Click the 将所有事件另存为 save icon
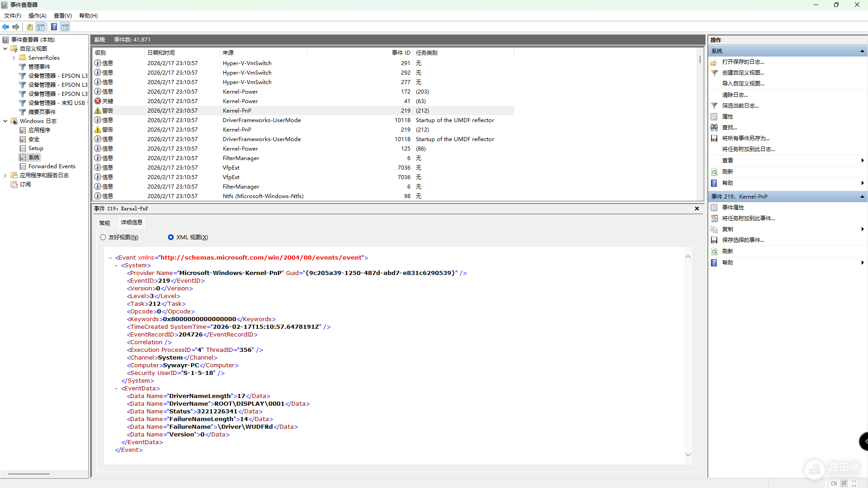 pos(714,138)
